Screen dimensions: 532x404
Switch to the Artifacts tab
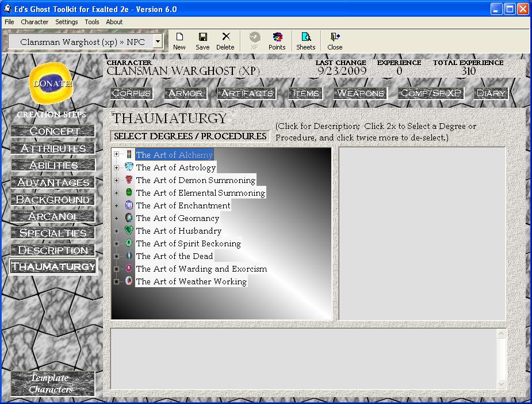[247, 93]
